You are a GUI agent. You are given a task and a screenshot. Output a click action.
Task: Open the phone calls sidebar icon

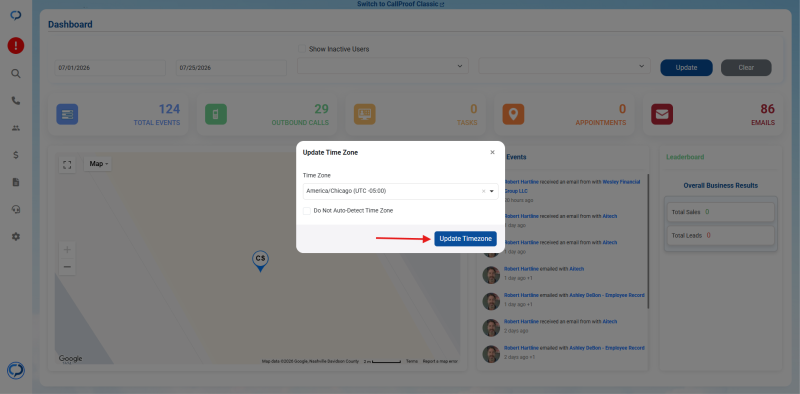click(x=16, y=101)
